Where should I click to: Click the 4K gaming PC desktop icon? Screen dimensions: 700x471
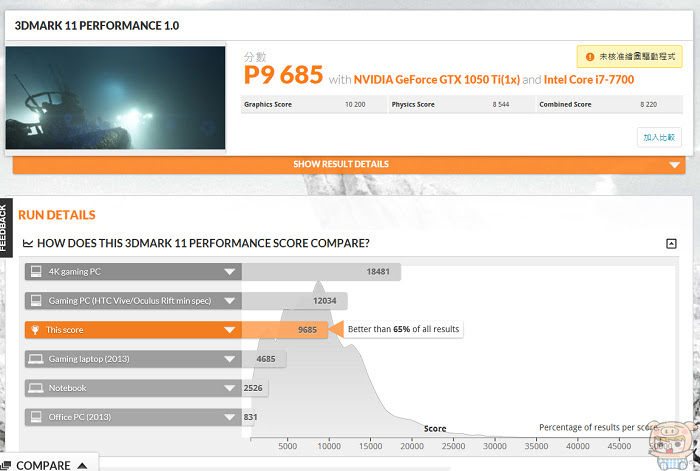pos(36,271)
